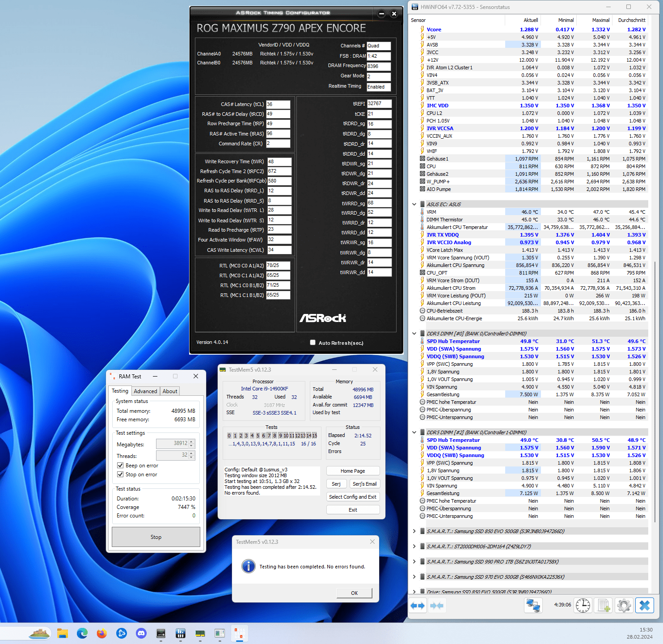Click the HWiNFO logging start icon

(x=604, y=606)
